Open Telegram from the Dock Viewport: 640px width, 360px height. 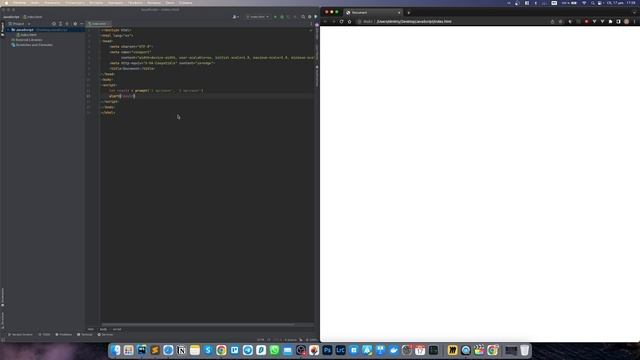tap(248, 350)
